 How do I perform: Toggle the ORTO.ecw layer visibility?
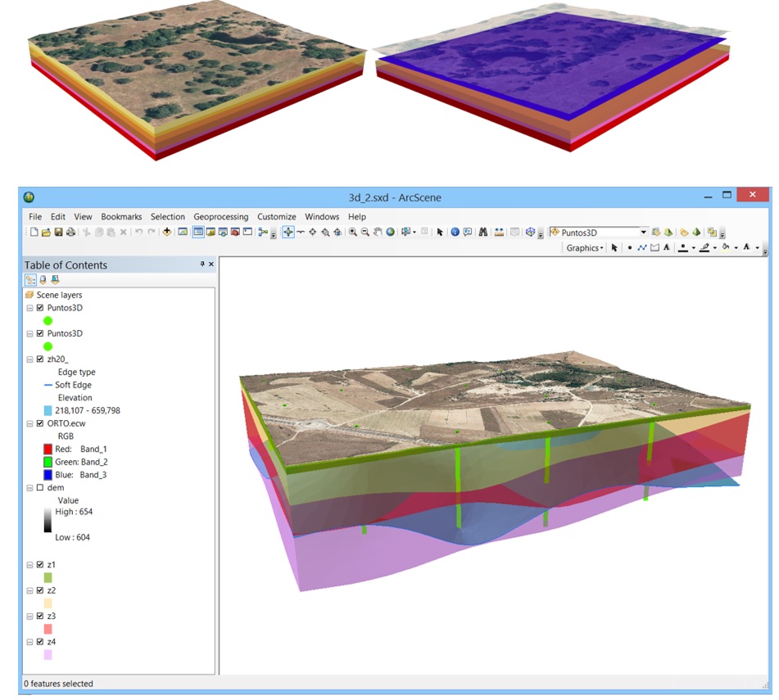[40, 423]
